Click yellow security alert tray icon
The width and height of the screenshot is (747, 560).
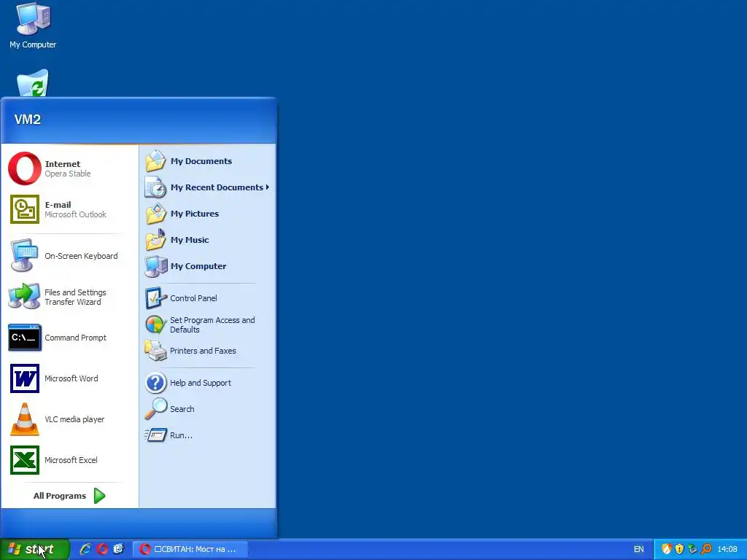(x=679, y=549)
